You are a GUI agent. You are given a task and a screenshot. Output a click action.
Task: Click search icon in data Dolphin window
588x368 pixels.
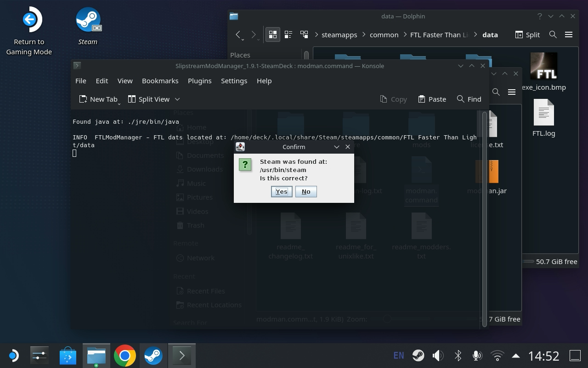pos(553,34)
